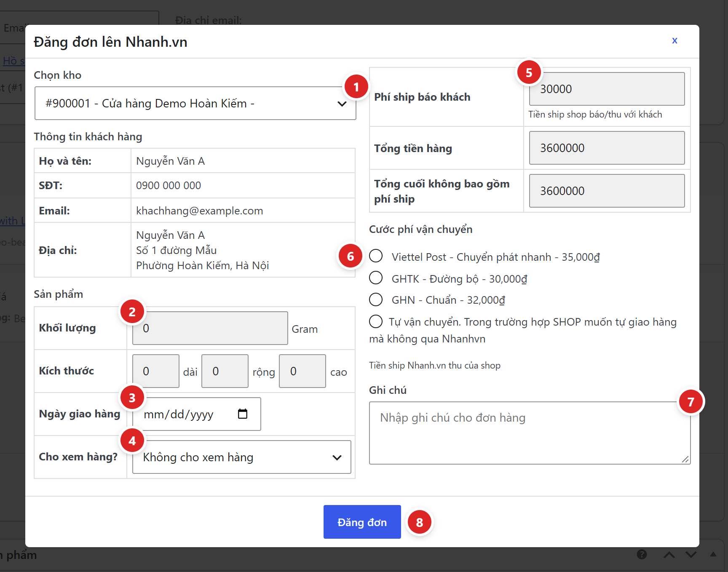728x572 pixels.
Task: Click the help question mark icon
Action: coord(642,554)
